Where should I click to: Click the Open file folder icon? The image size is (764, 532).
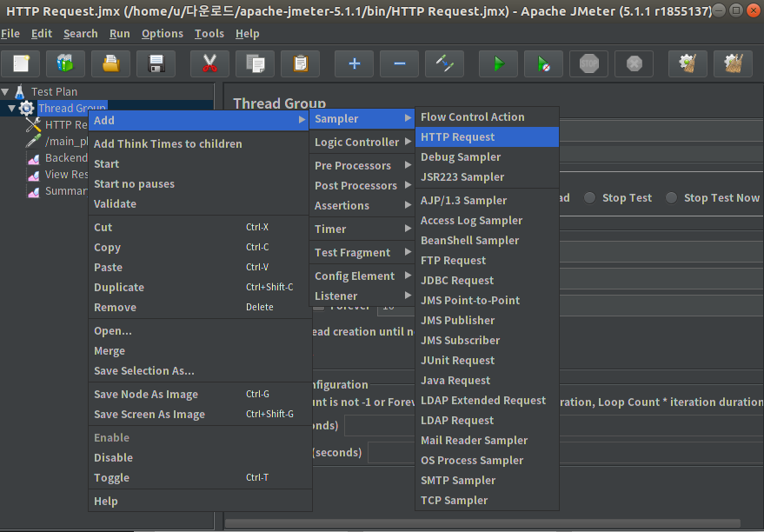[110, 63]
